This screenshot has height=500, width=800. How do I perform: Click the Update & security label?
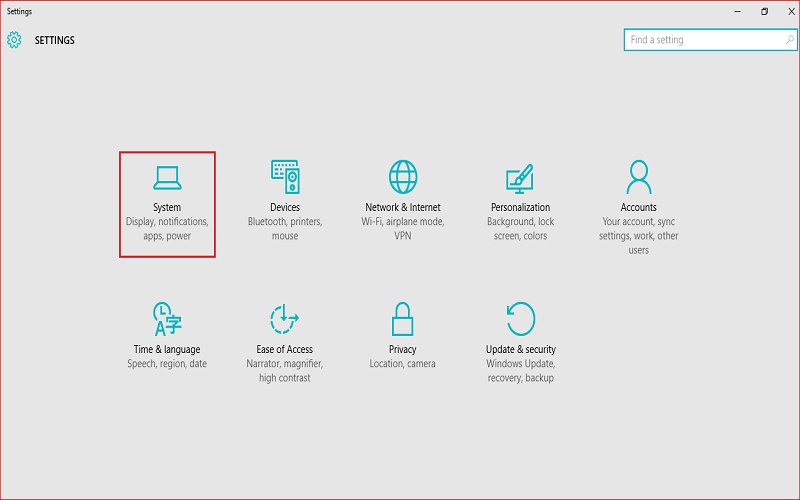pyautogui.click(x=520, y=349)
